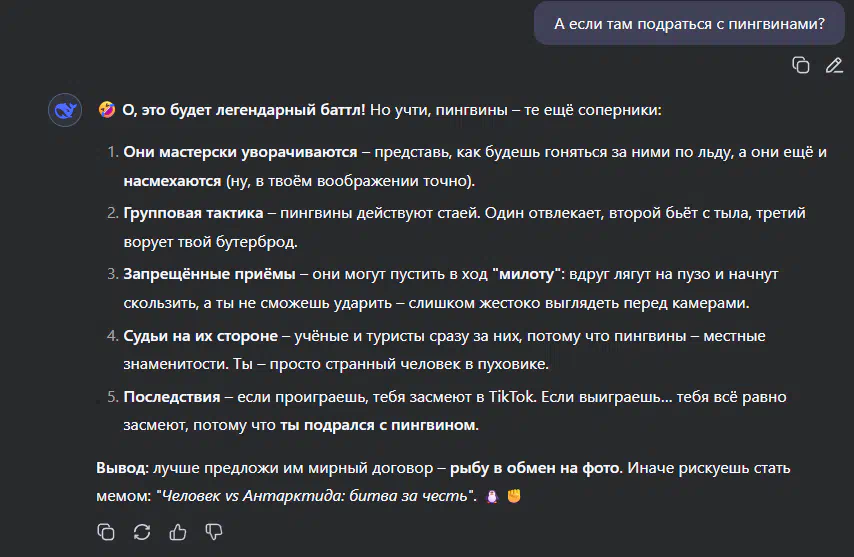Click the laughing emoji starting the reply
The image size is (854, 557).
(x=107, y=109)
